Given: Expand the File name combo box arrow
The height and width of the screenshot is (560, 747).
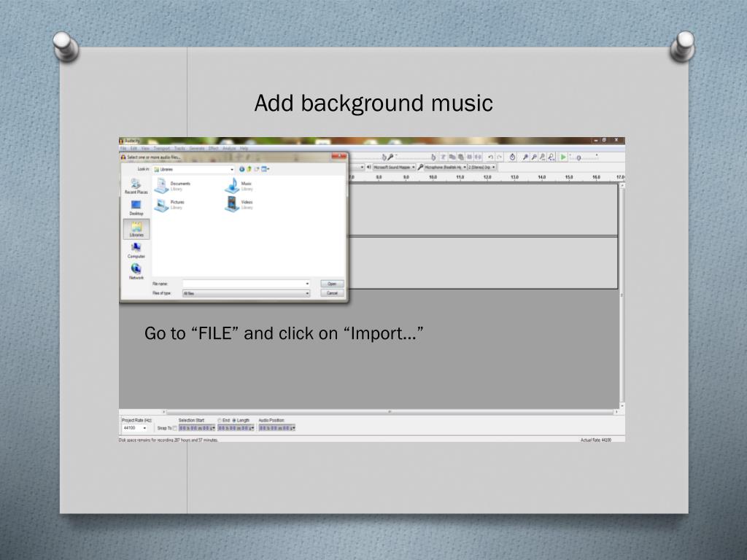Looking at the screenshot, I should pos(307,284).
